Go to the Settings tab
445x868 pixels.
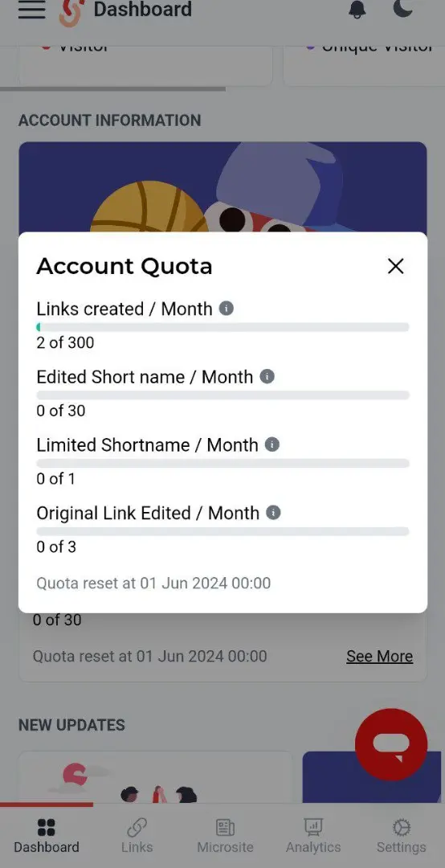[x=402, y=837]
